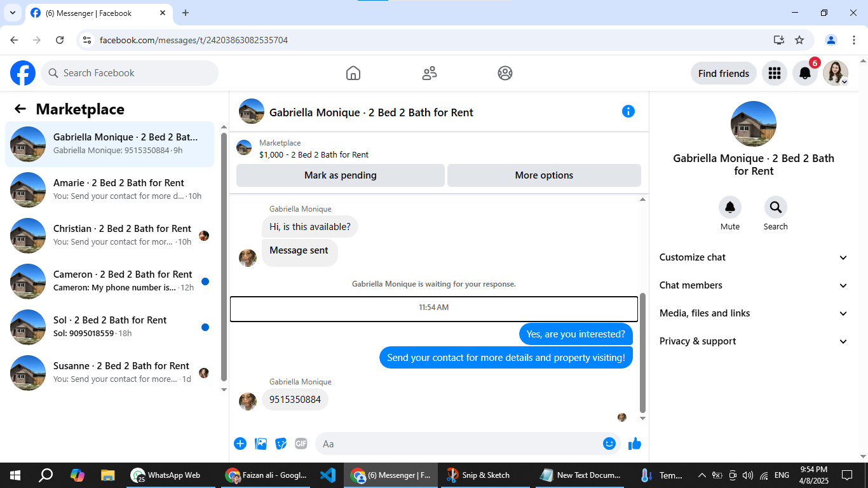Mute this conversation via bell icon
The width and height of the screenshot is (868, 488).
(730, 207)
